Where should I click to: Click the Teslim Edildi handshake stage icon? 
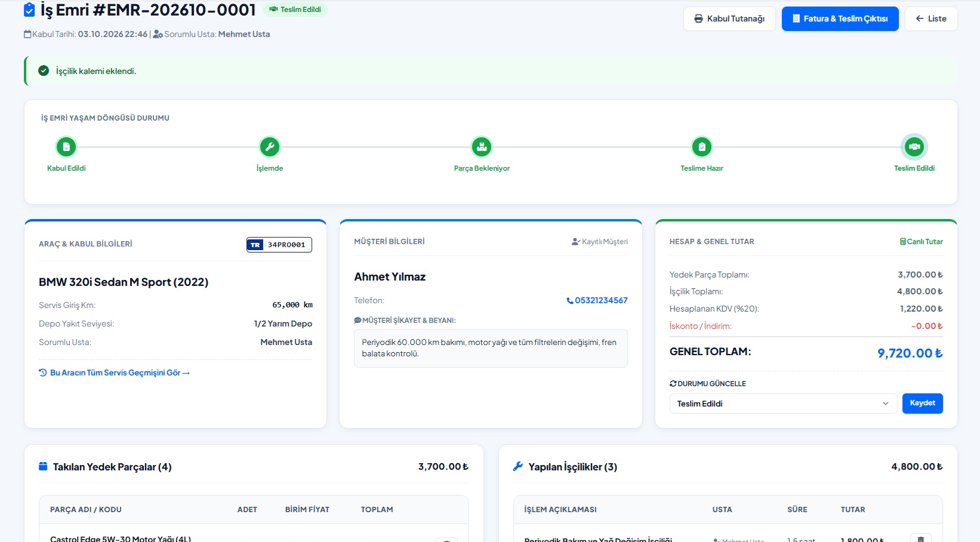[x=914, y=147]
